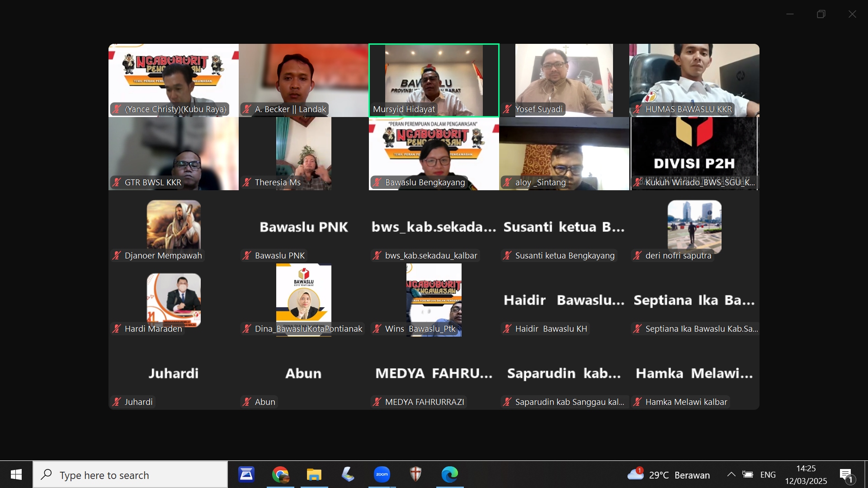Open File Explorer from the taskbar
Image resolution: width=868 pixels, height=488 pixels.
coord(315,475)
